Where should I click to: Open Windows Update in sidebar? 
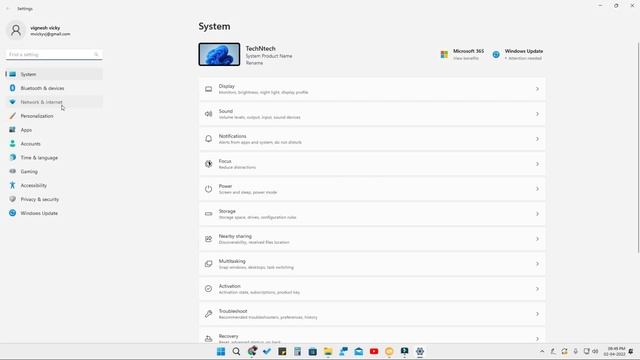[54, 213]
